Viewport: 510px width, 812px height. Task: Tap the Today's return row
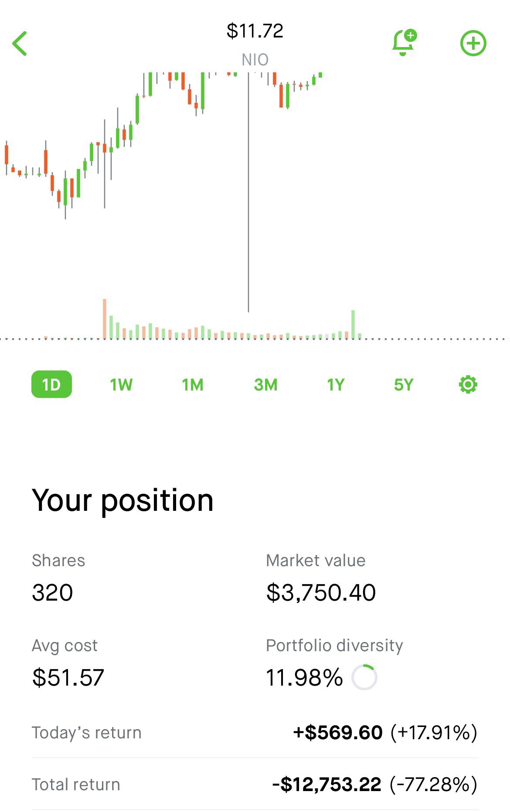coord(255,733)
